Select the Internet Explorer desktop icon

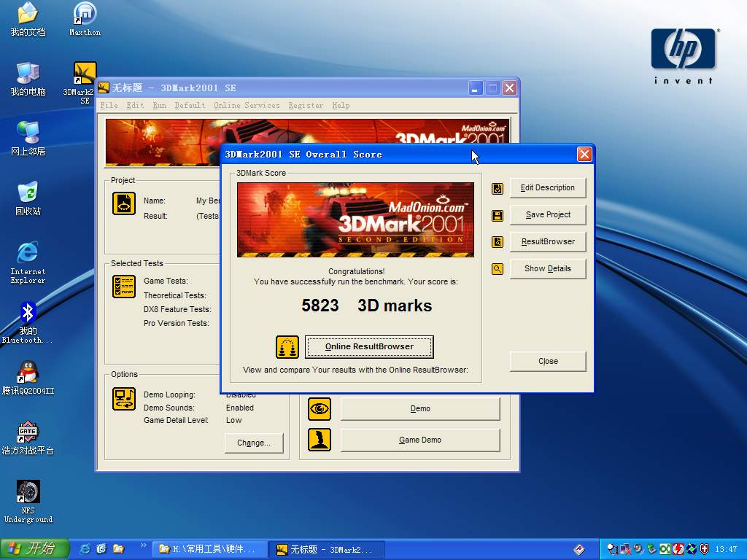point(28,262)
